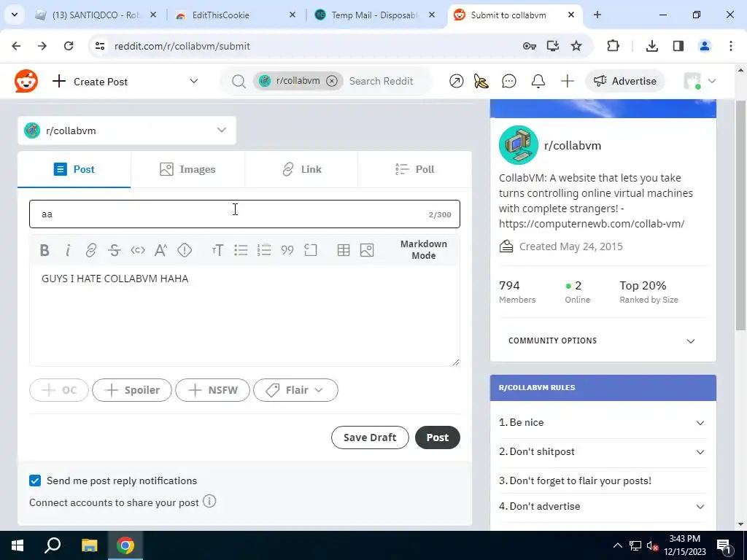Apply heading text style
This screenshot has height=560, width=747.
pos(217,250)
